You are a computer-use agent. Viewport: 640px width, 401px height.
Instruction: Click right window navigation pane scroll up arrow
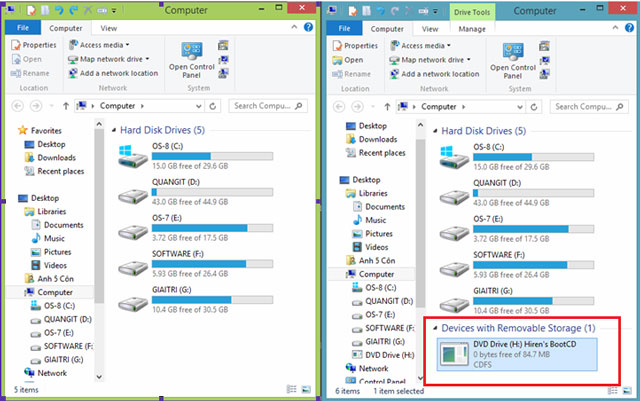tap(420, 125)
